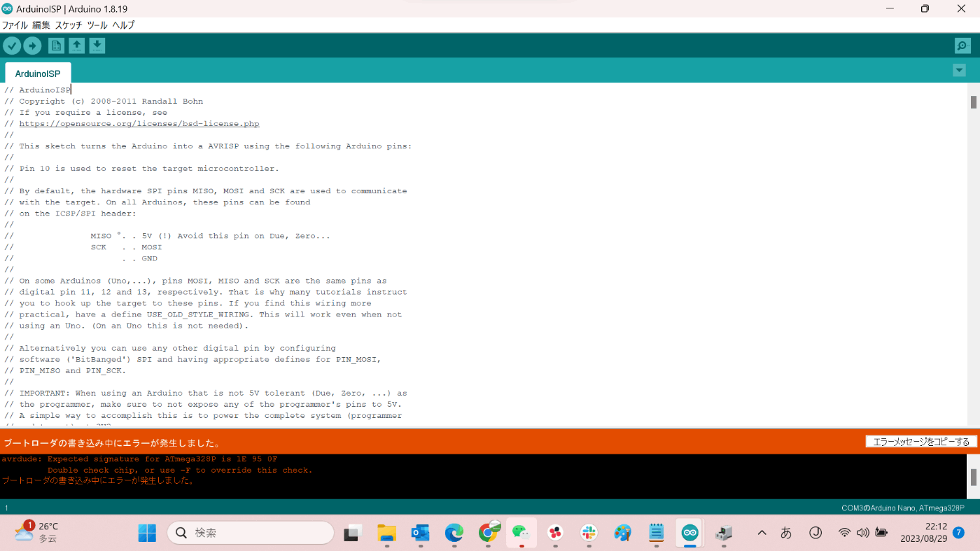
Task: Click the orange bootloader error status message
Action: tap(113, 442)
